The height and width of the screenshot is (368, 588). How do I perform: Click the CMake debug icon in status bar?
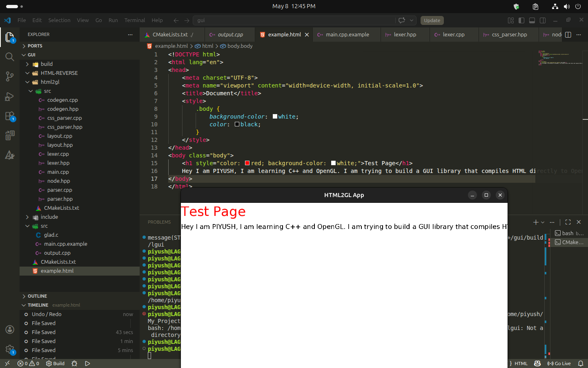point(74,364)
